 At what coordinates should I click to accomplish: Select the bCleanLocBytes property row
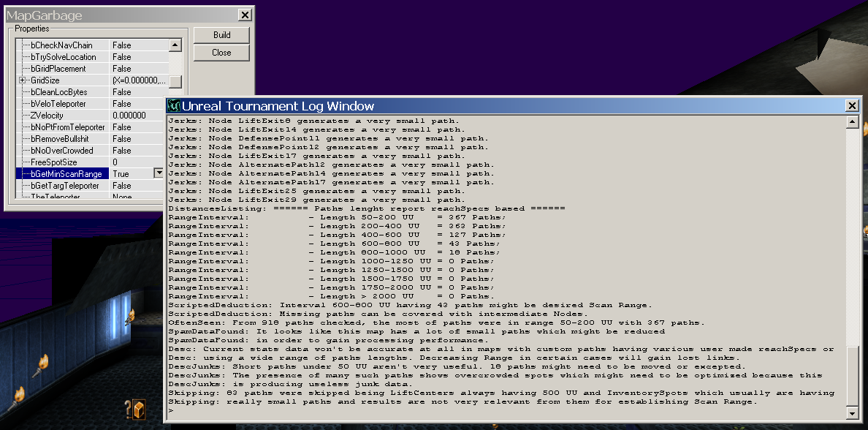[55, 91]
